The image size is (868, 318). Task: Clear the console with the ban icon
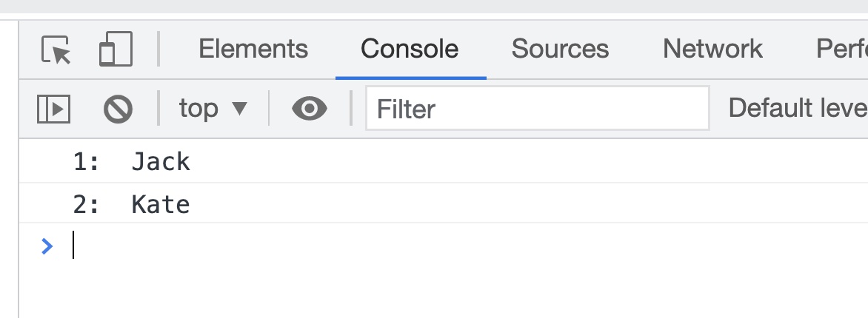(x=118, y=109)
